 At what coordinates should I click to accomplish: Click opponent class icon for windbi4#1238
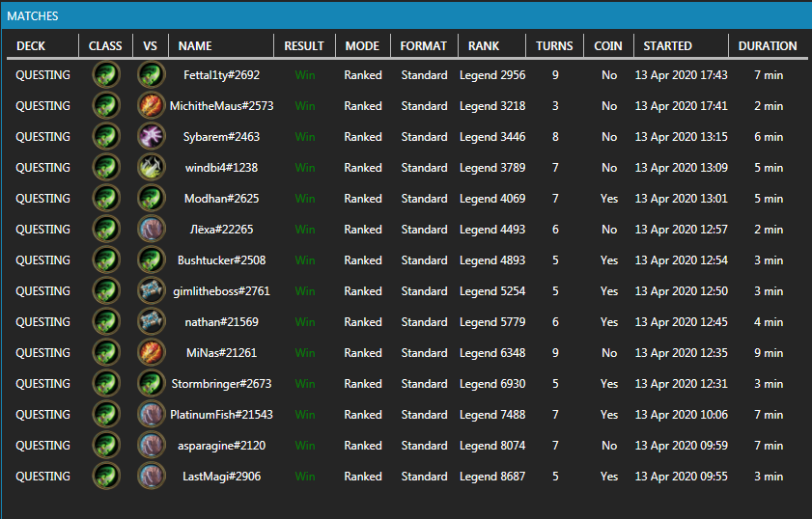[152, 168]
